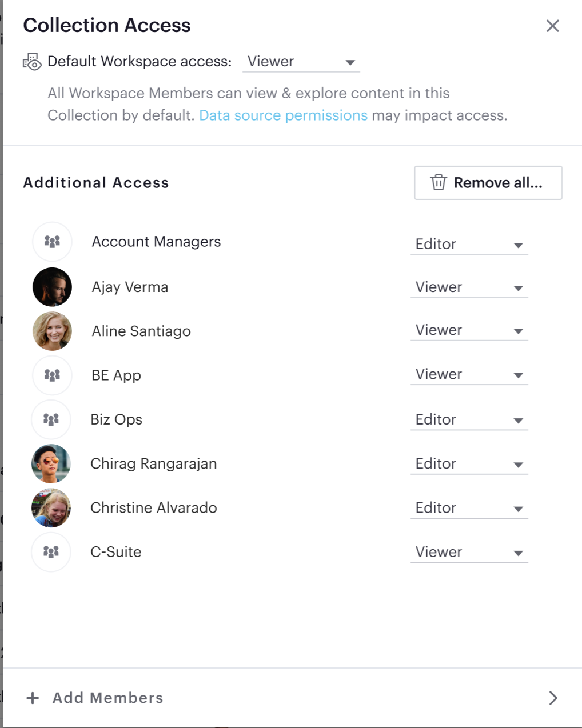The image size is (582, 728).
Task: Change Ajay Verma's Viewer role dropdown
Action: [469, 287]
